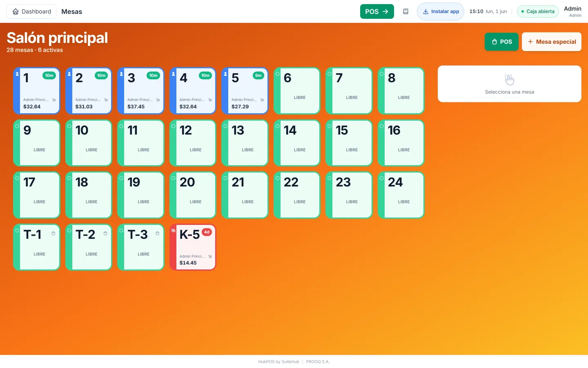Click the bag icon on table T-2

click(x=105, y=233)
